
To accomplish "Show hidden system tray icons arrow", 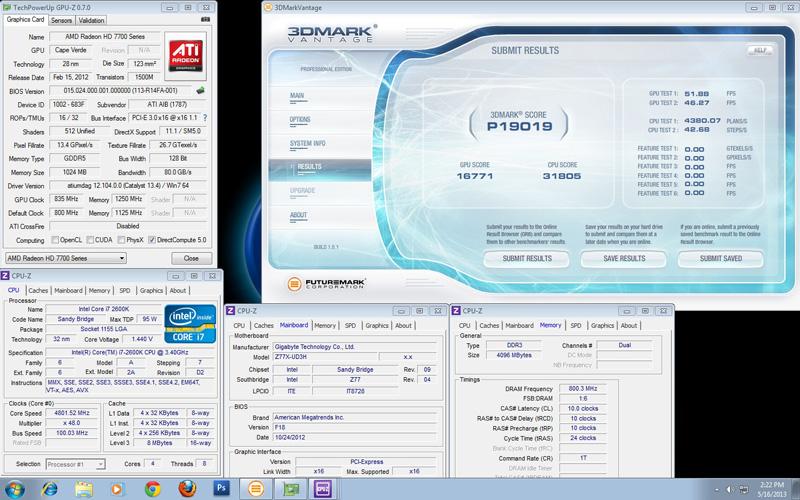I will pos(716,490).
